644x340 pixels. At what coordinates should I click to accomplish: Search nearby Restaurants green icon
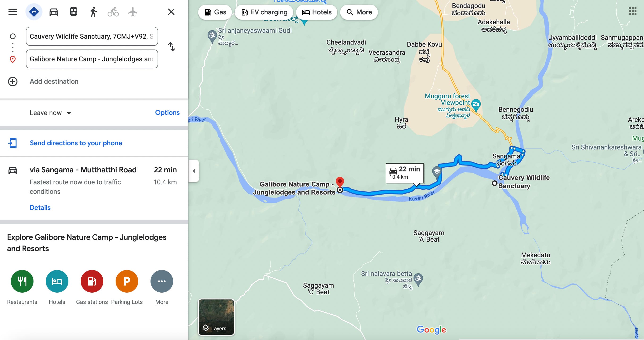click(x=22, y=281)
